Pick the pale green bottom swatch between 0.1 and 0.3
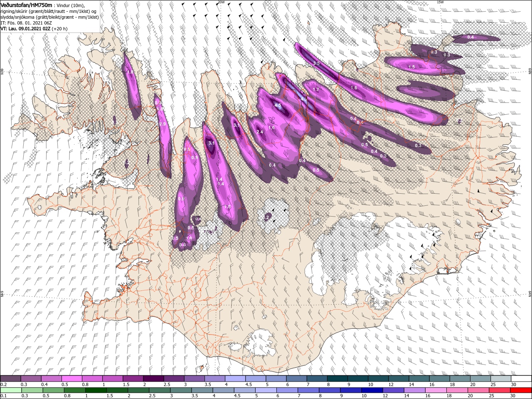This screenshot has width=532, height=399. point(10,390)
